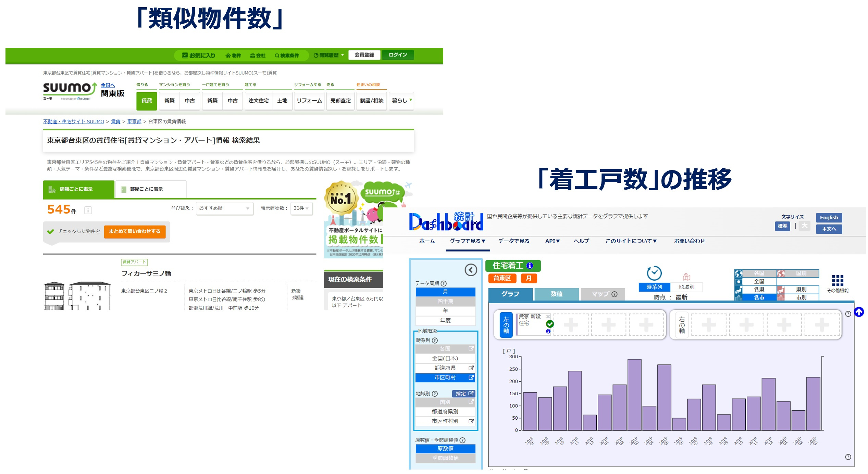Click help icon next to データ周期
This screenshot has height=474, width=868.
point(444,284)
